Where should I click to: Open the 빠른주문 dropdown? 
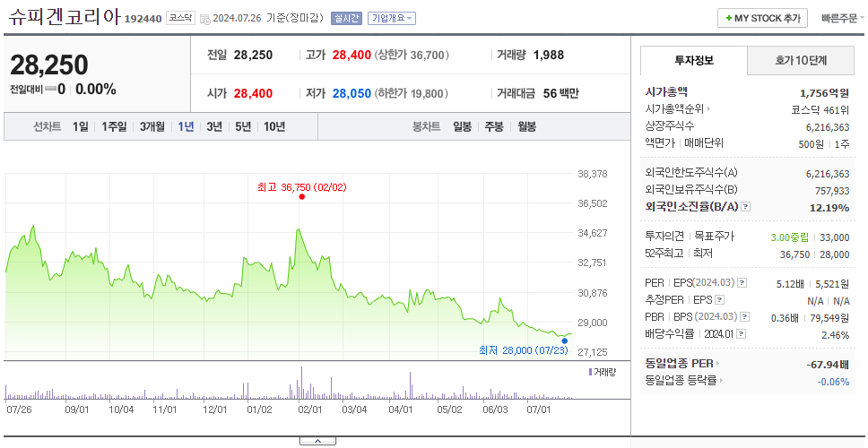(x=843, y=18)
